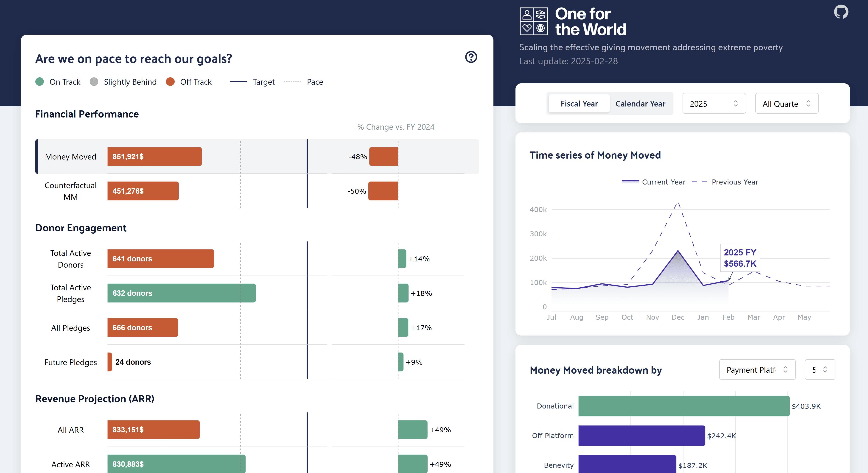
Task: Switch to Calendar Year view
Action: pos(640,104)
